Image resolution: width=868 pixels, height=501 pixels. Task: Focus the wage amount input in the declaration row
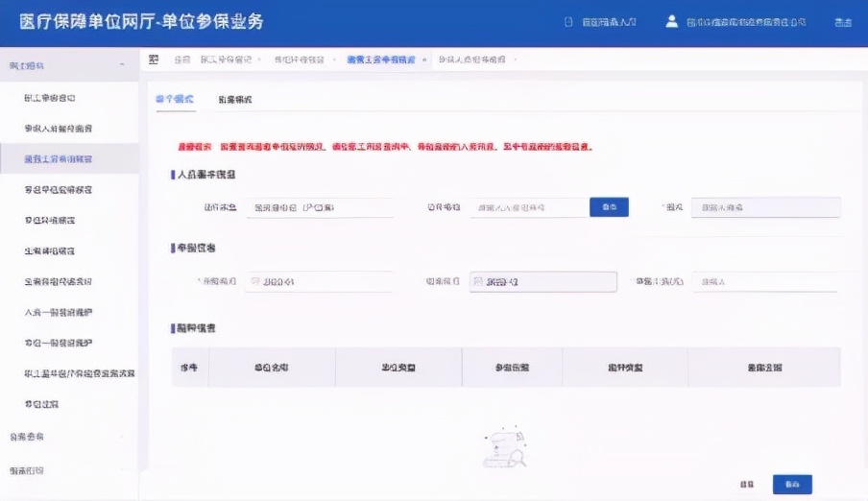[764, 282]
